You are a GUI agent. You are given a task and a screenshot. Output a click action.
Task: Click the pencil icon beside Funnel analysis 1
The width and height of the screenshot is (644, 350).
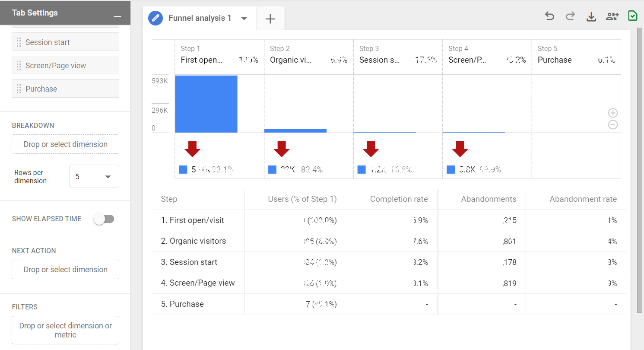pos(155,18)
